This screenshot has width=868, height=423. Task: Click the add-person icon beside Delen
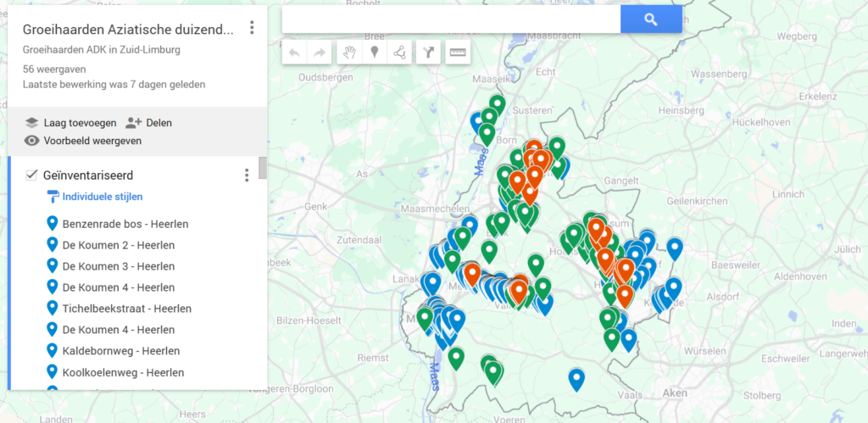tap(134, 122)
